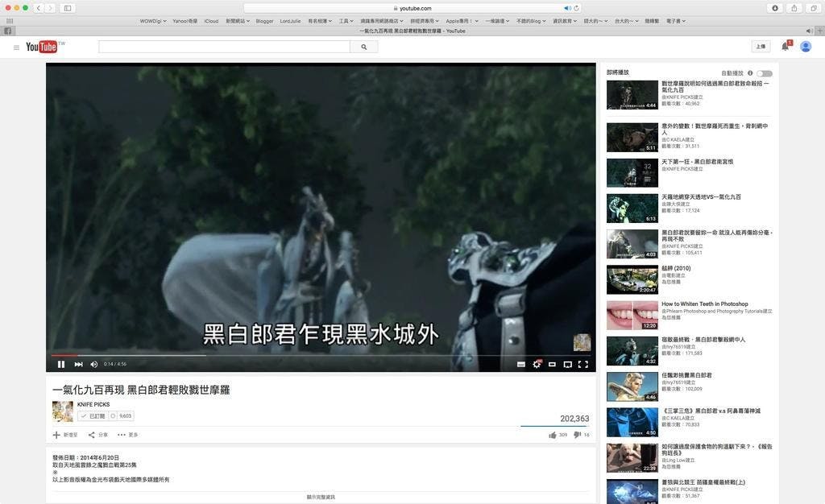
Task: Open Safari downloads
Action: pyautogui.click(x=775, y=8)
